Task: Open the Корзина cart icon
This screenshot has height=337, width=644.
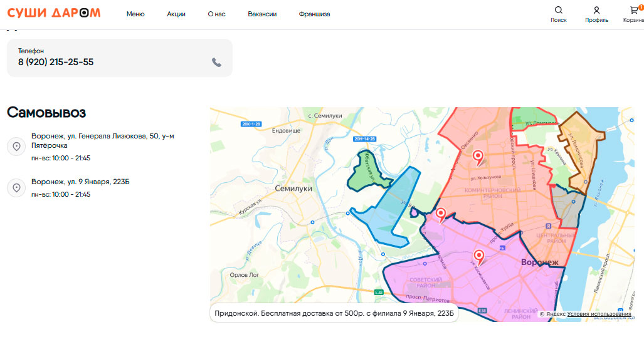Action: [x=635, y=10]
